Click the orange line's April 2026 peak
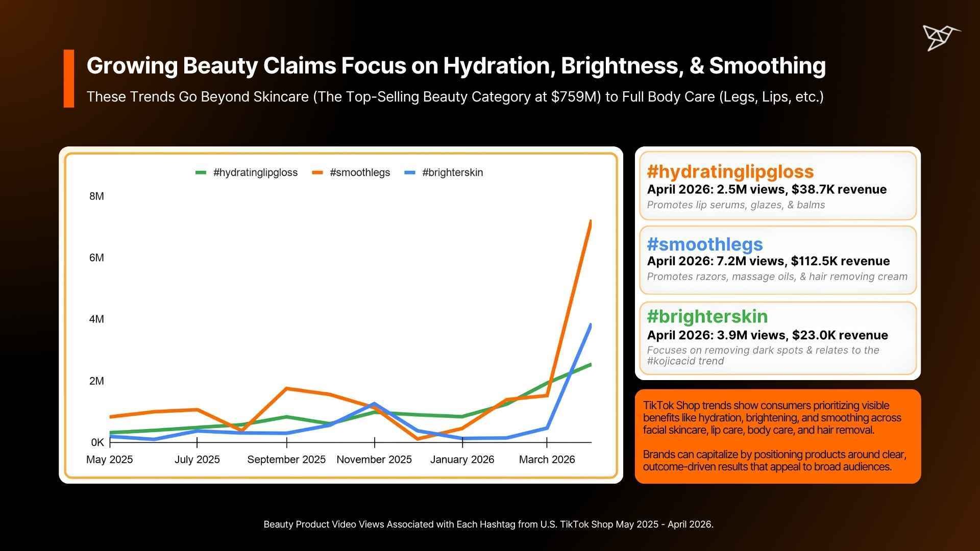 (590, 222)
